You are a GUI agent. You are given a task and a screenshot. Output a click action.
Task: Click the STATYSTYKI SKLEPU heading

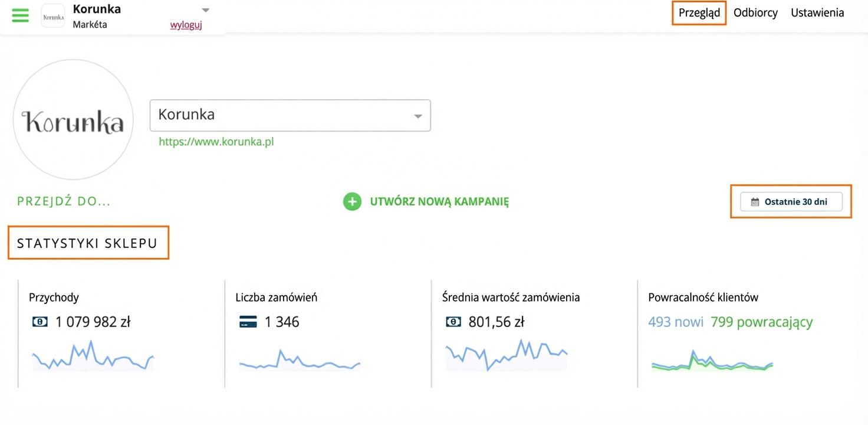[x=87, y=243]
